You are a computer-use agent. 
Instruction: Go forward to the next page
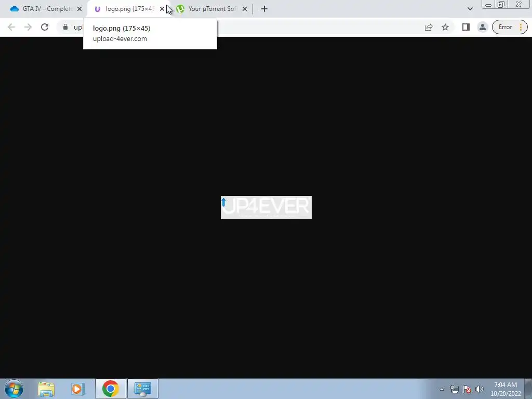click(x=28, y=27)
